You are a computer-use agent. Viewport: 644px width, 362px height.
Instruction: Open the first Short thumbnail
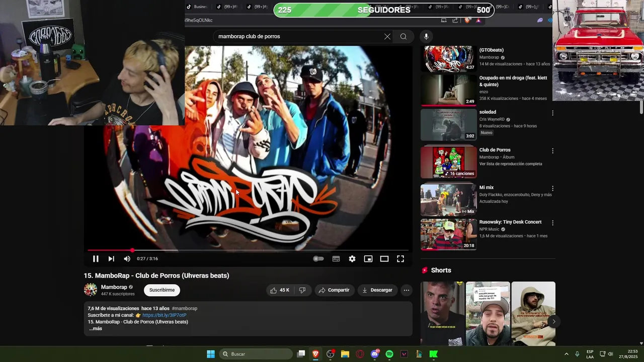click(x=443, y=314)
